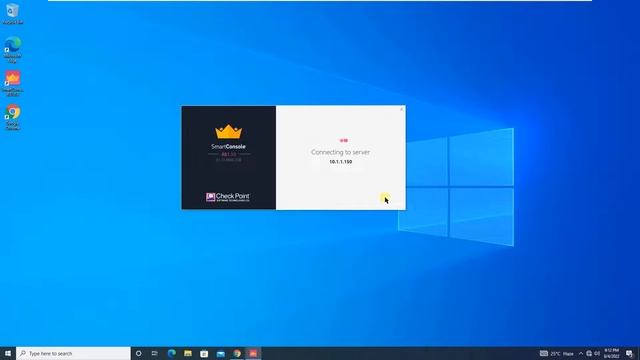Screen dimensions: 640x360
Task: Close the SmartConsole connecting dialog
Action: 401,109
